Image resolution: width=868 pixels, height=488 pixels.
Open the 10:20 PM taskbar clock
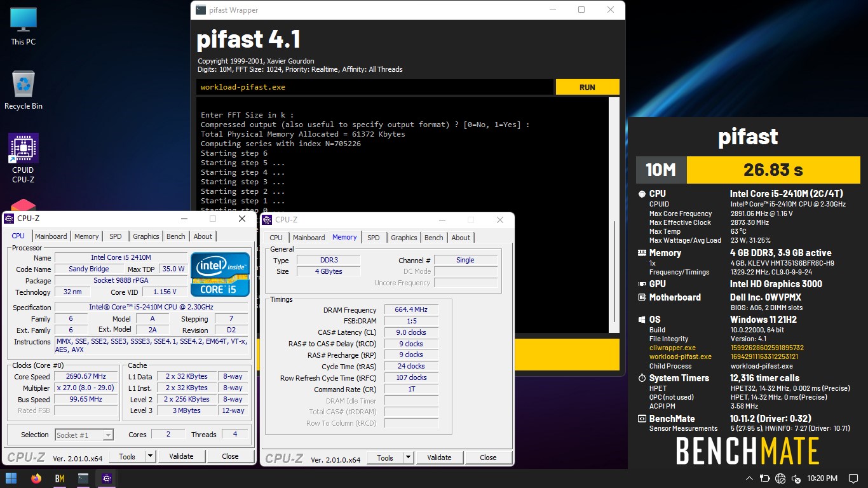pos(822,478)
